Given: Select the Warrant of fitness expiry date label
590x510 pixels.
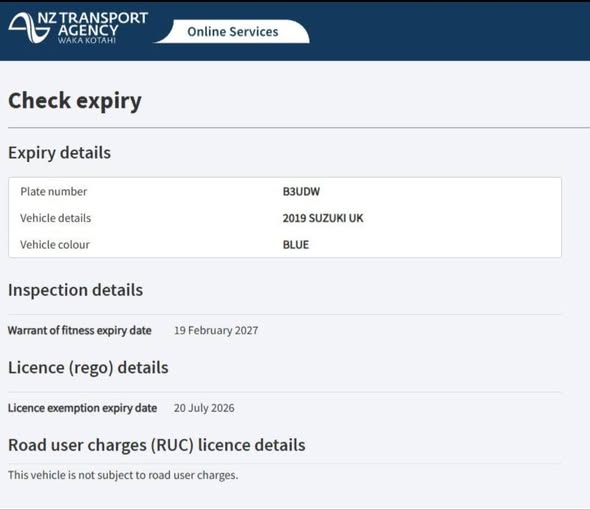Looking at the screenshot, I should point(80,330).
